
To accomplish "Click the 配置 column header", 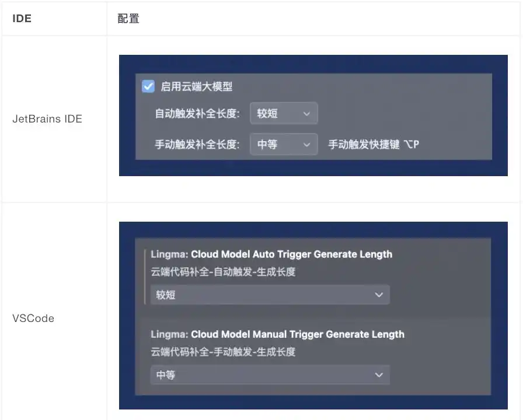I will coord(128,18).
